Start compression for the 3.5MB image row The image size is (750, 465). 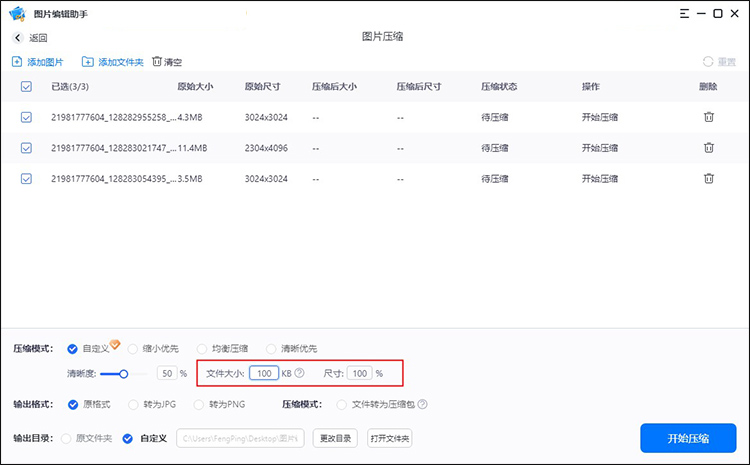click(x=600, y=178)
